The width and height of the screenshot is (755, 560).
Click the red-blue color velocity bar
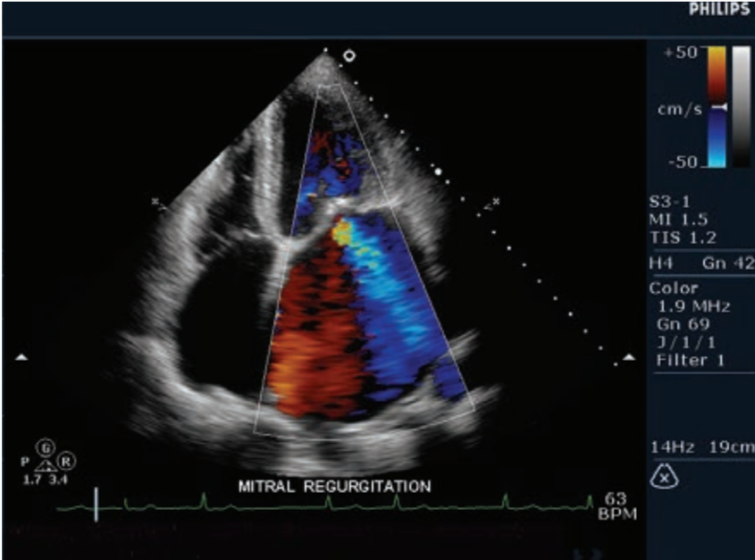tap(717, 105)
